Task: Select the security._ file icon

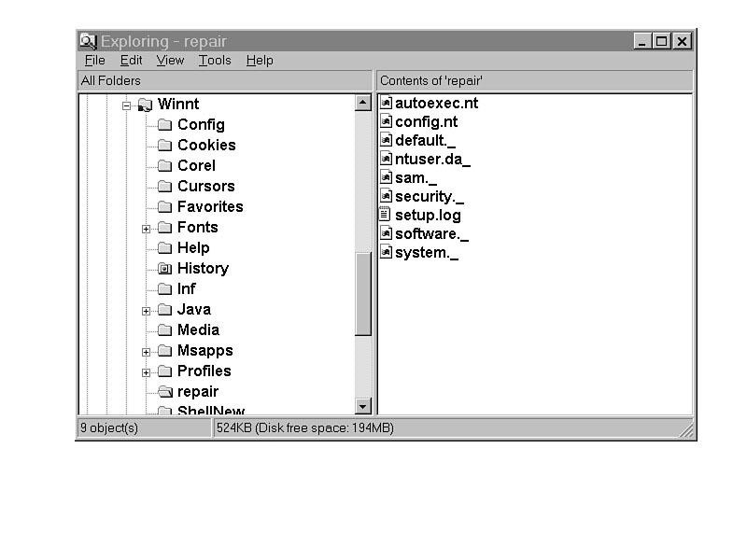Action: 387,197
